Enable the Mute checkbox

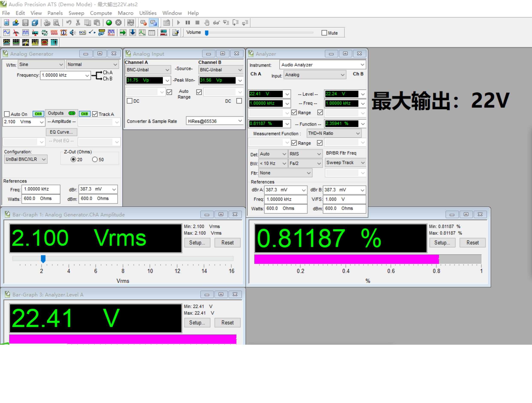pos(324,33)
